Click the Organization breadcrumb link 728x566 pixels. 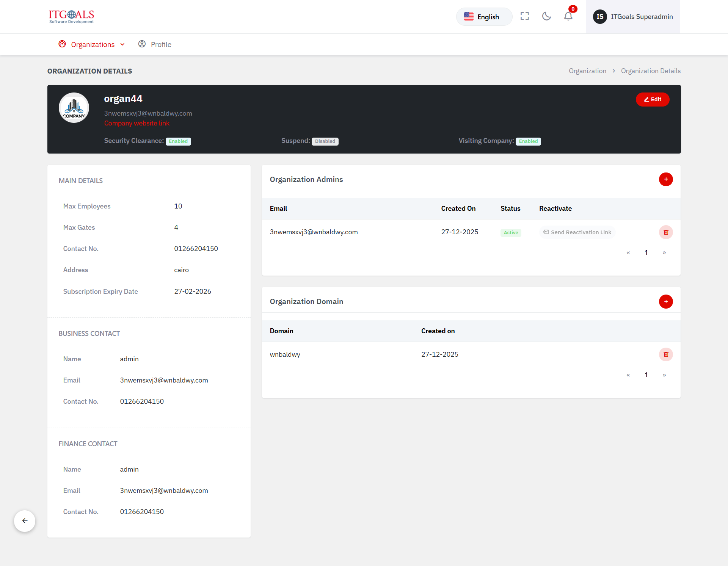587,71
